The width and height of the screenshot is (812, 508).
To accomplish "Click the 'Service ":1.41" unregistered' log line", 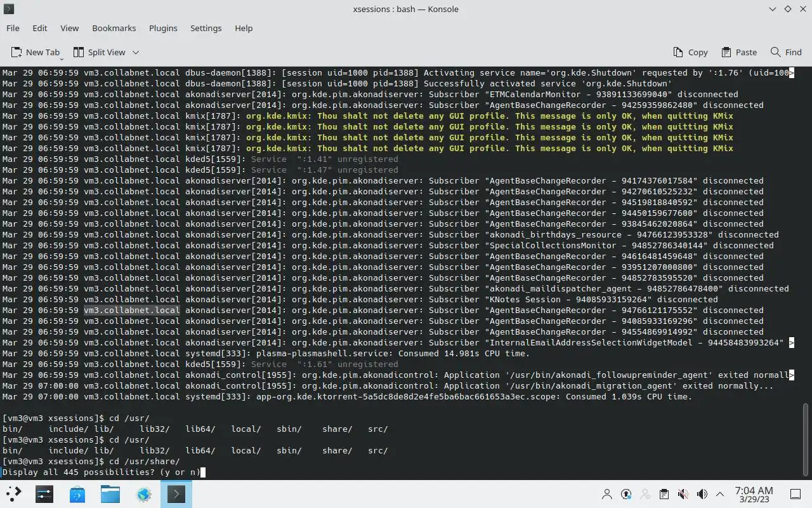I will click(x=200, y=159).
